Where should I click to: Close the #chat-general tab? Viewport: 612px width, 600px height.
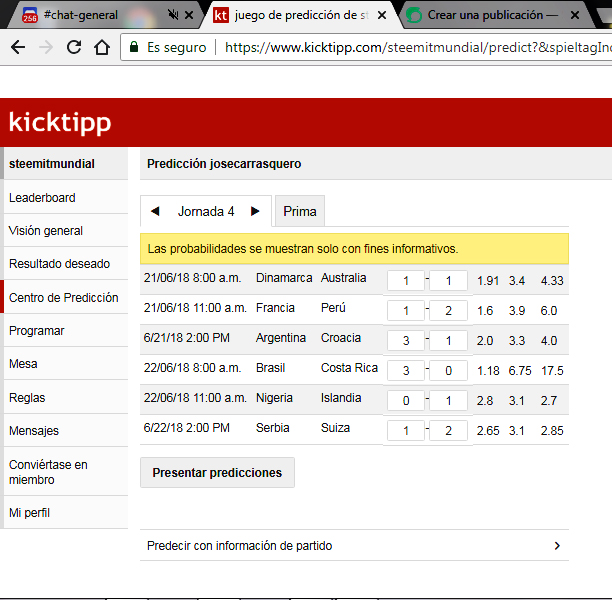(x=189, y=15)
